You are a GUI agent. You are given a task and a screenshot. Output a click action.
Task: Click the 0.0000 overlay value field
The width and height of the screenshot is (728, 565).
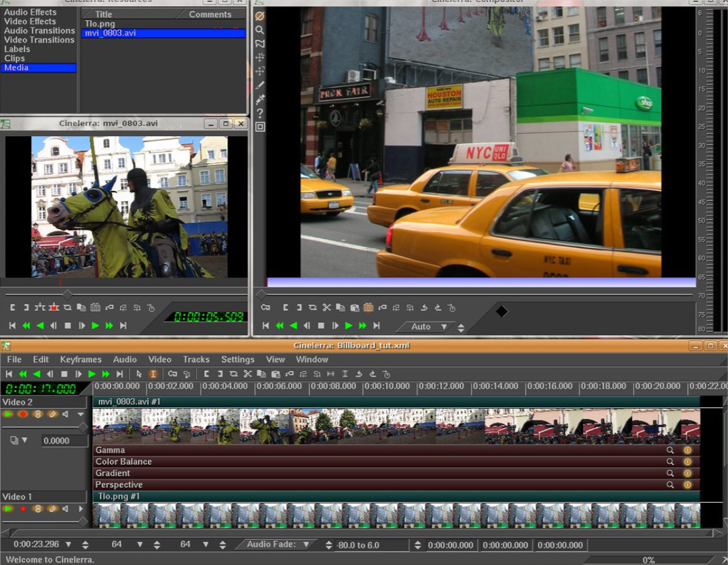click(x=64, y=440)
